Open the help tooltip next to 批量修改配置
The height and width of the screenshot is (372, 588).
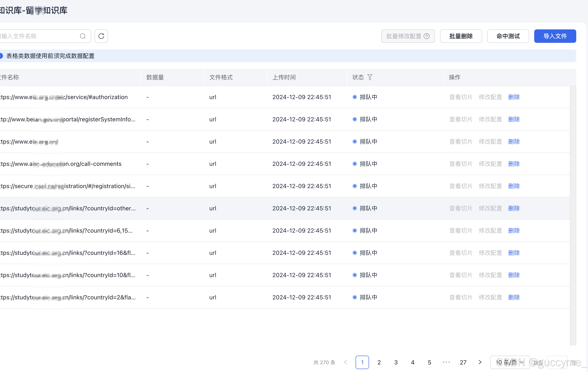pyautogui.click(x=427, y=36)
